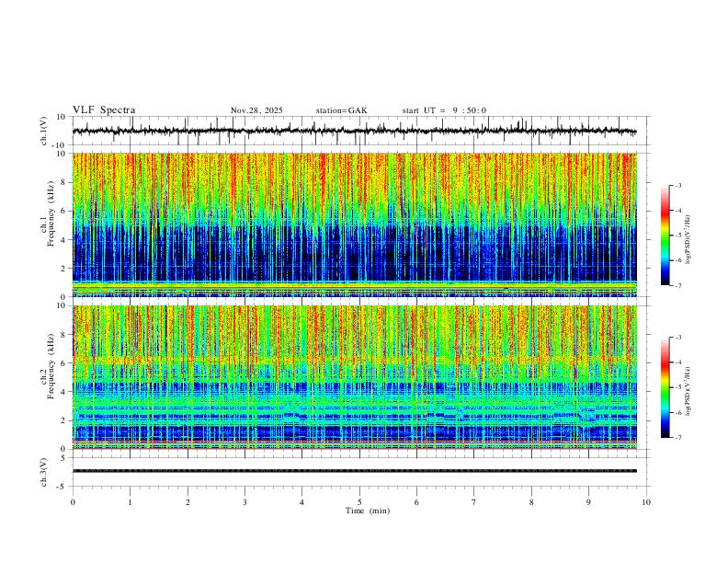The width and height of the screenshot is (728, 563).
Task: Click the "5" tick of the ch.3(V) axis
Action: (x=64, y=458)
